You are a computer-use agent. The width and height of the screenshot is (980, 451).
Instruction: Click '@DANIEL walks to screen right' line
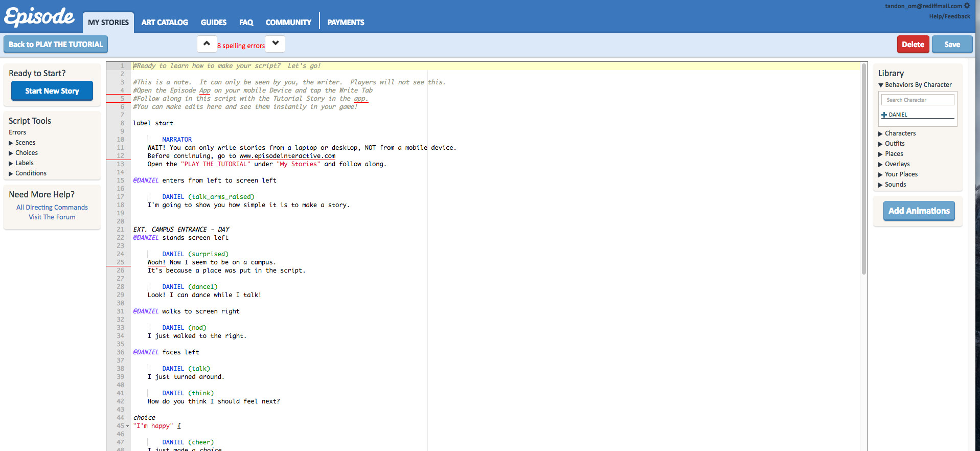click(187, 311)
